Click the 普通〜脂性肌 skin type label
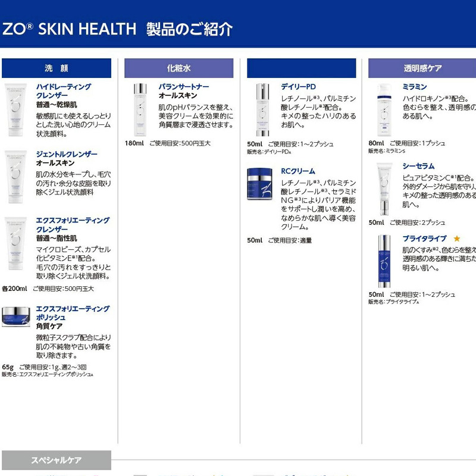 point(57,239)
